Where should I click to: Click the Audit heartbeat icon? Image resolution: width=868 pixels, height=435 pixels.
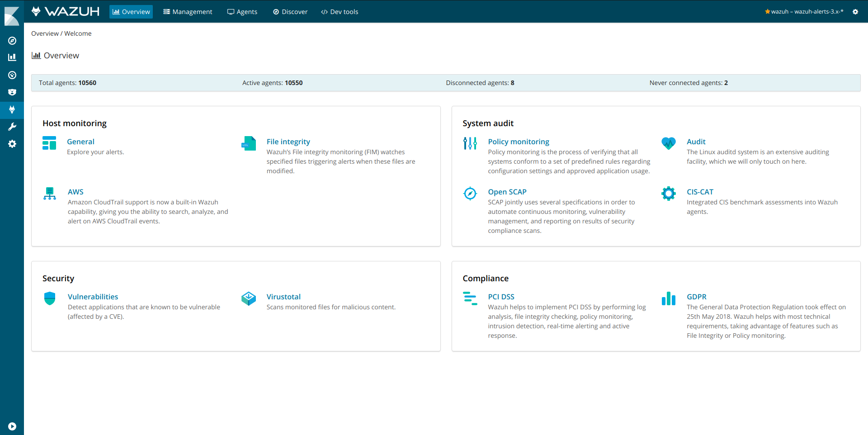669,143
